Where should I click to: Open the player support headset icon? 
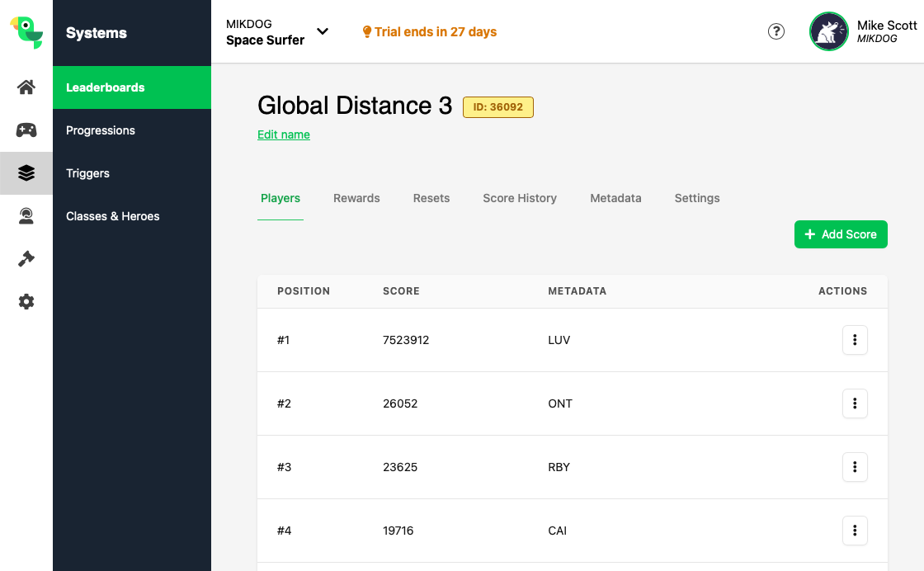click(x=26, y=216)
